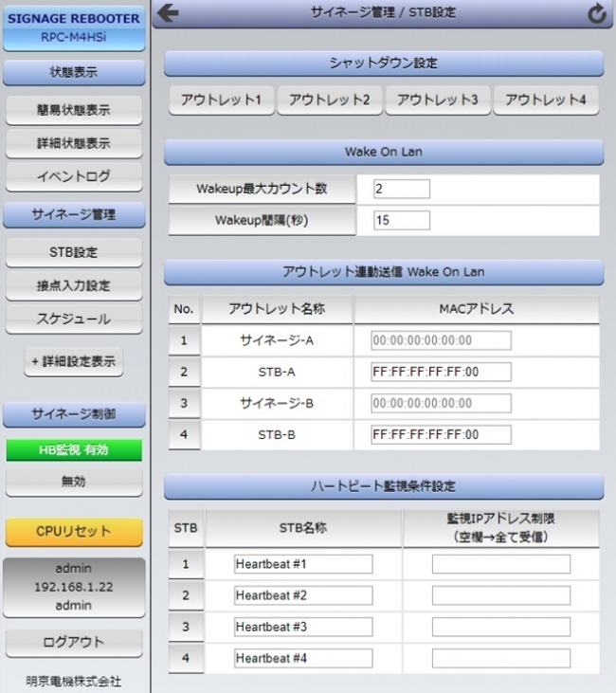Viewport: 616px width, 693px height.
Task: Click the Wakeup間隔(秒) input field
Action: (x=401, y=221)
